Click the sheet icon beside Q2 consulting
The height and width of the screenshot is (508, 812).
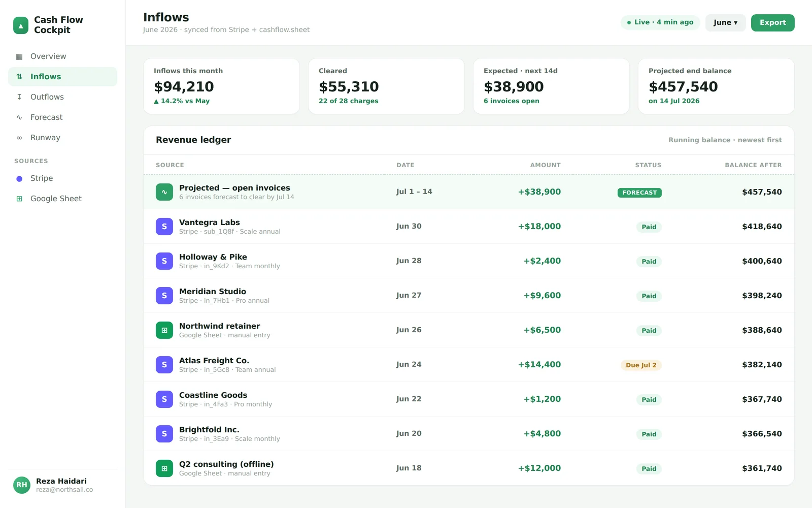click(x=164, y=468)
